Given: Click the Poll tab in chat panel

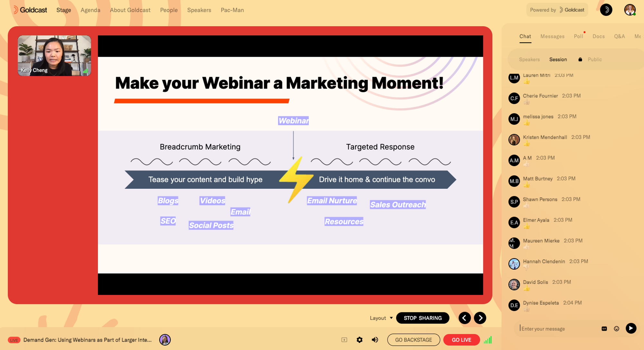Looking at the screenshot, I should (x=578, y=36).
